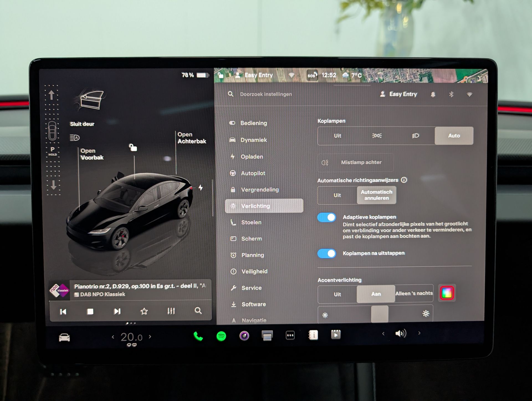This screenshot has width=532, height=401.
Task: Disable Koplampen na uitstappen switch
Action: pos(327,253)
